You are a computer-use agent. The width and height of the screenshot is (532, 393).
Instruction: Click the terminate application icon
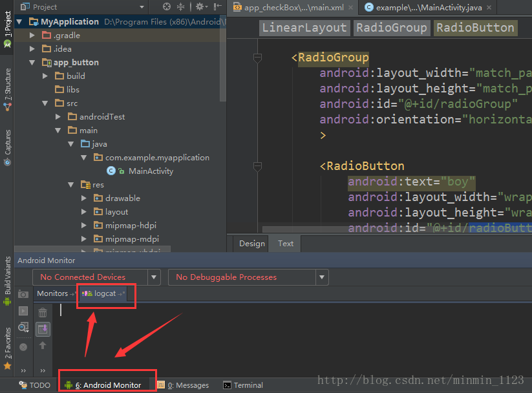(23, 347)
